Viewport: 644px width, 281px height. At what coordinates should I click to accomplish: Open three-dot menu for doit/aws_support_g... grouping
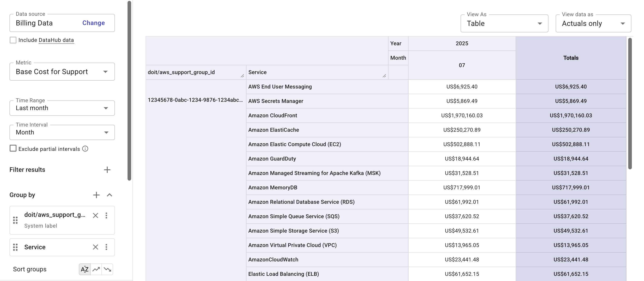[107, 215]
